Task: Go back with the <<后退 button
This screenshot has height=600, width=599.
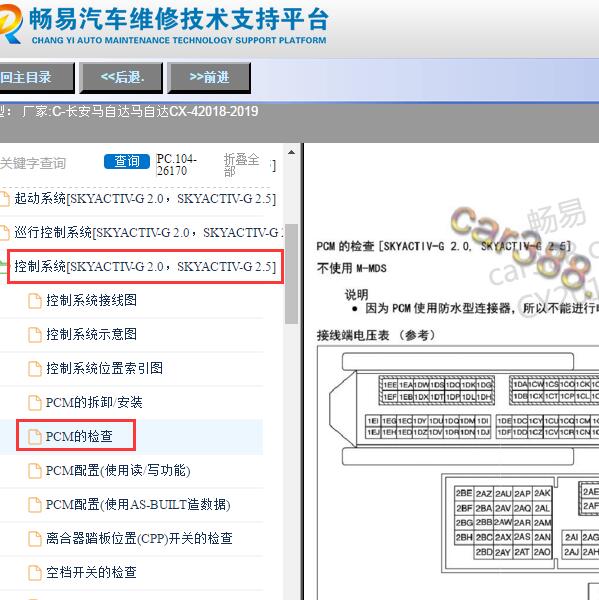Action: (x=121, y=78)
